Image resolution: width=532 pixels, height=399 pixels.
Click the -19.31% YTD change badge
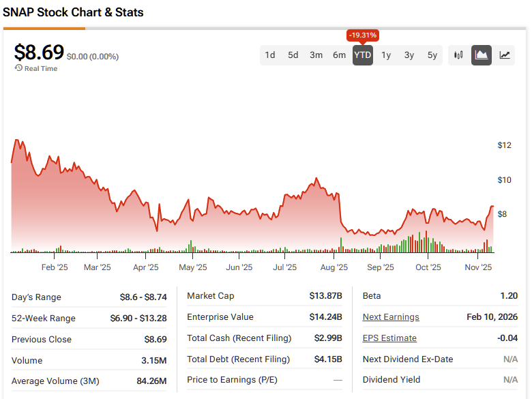click(363, 35)
